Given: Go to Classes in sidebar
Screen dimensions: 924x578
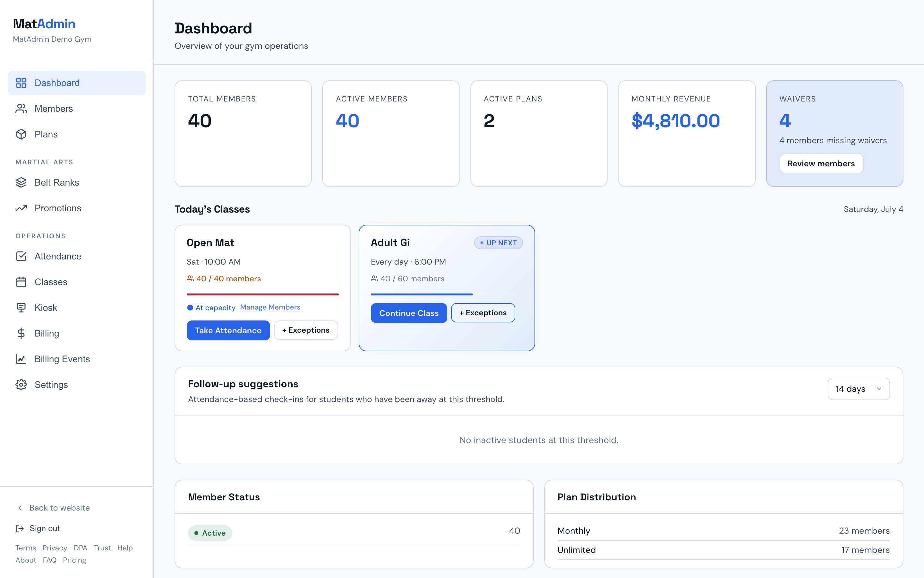Looking at the screenshot, I should coord(76,282).
